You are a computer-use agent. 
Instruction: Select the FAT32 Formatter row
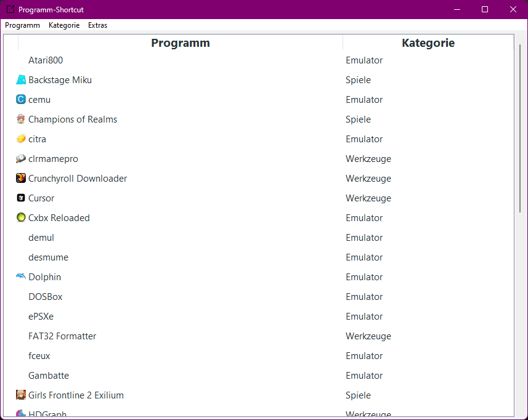tap(62, 336)
